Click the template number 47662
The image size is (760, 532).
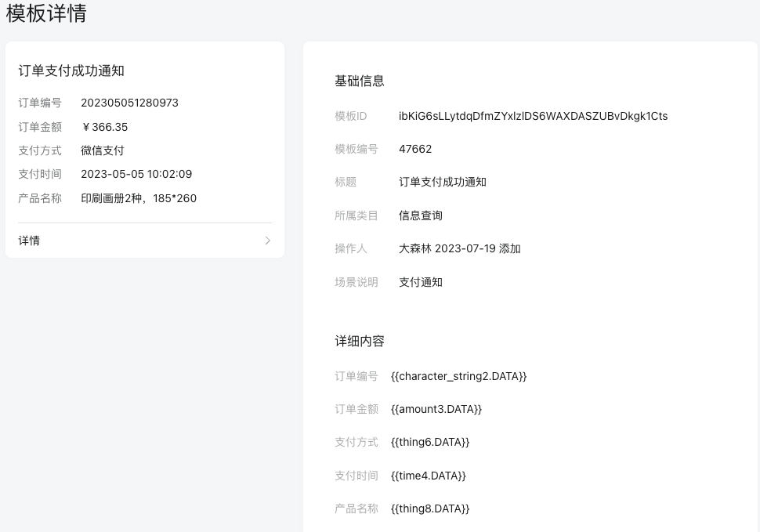point(415,149)
